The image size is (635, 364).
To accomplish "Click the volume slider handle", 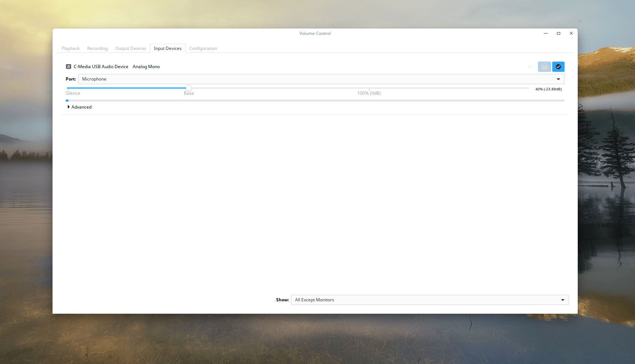I will pos(189,88).
